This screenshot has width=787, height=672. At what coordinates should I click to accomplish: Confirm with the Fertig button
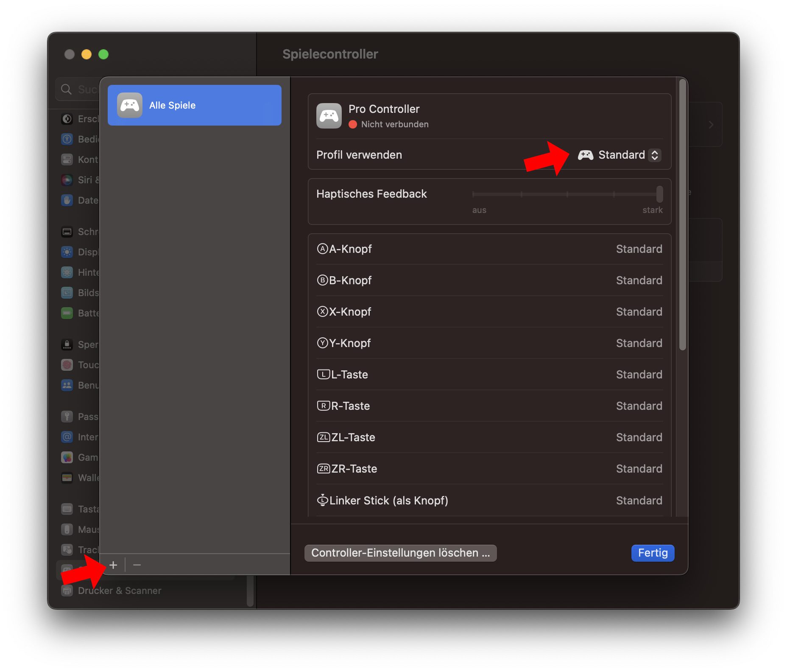pos(653,553)
